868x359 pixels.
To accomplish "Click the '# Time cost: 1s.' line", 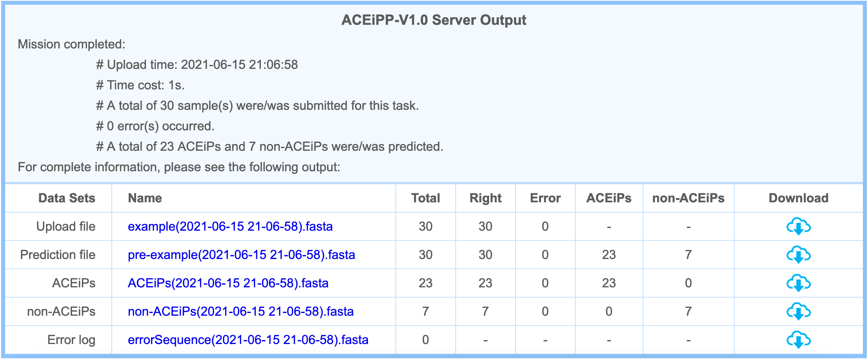I will pos(140,85).
